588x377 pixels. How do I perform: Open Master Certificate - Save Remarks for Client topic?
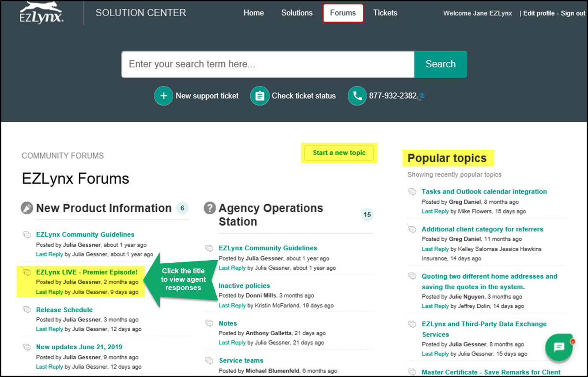tap(491, 373)
